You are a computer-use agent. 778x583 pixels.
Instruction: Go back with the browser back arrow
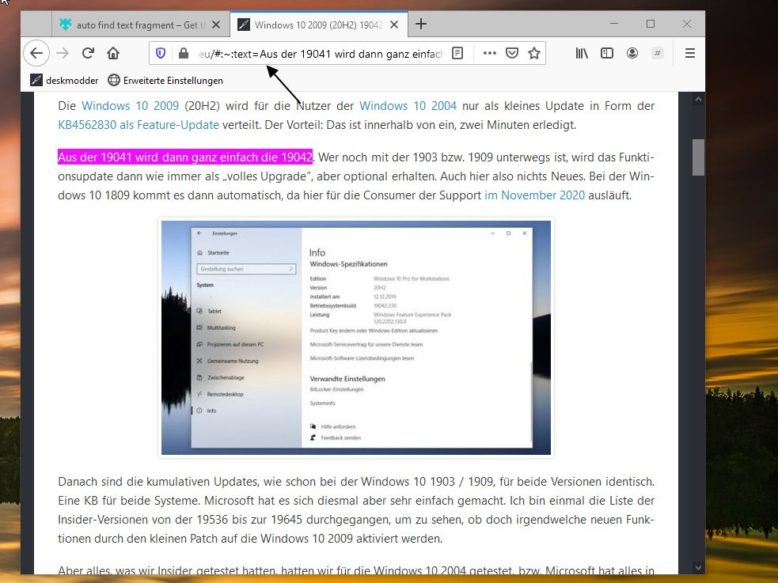(x=36, y=53)
